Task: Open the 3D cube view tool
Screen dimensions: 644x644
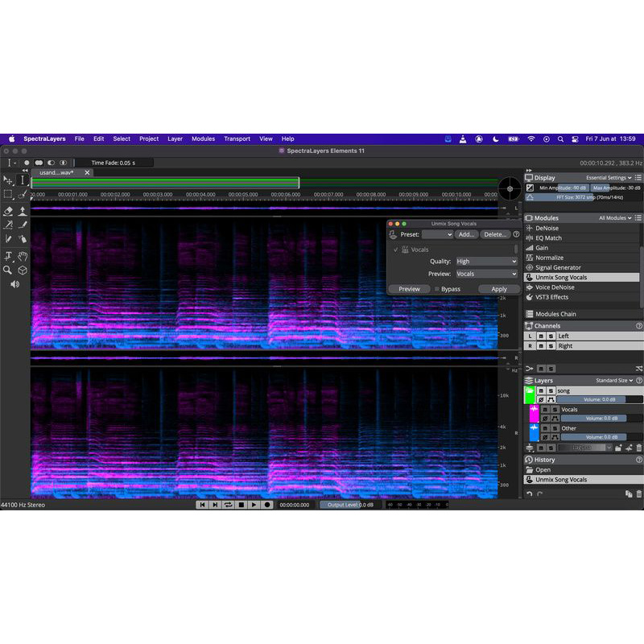Action: (x=23, y=270)
